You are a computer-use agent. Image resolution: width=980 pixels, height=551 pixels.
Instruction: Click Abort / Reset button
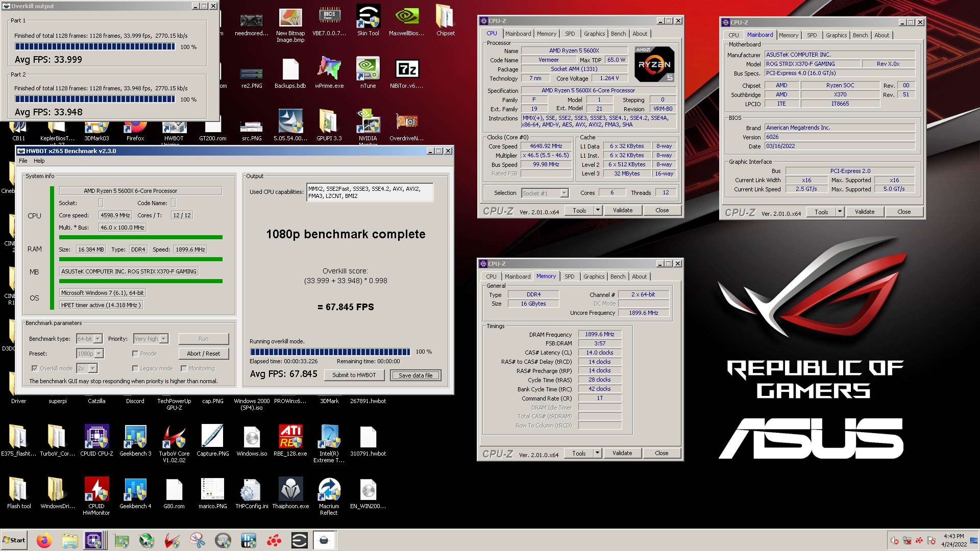(204, 354)
